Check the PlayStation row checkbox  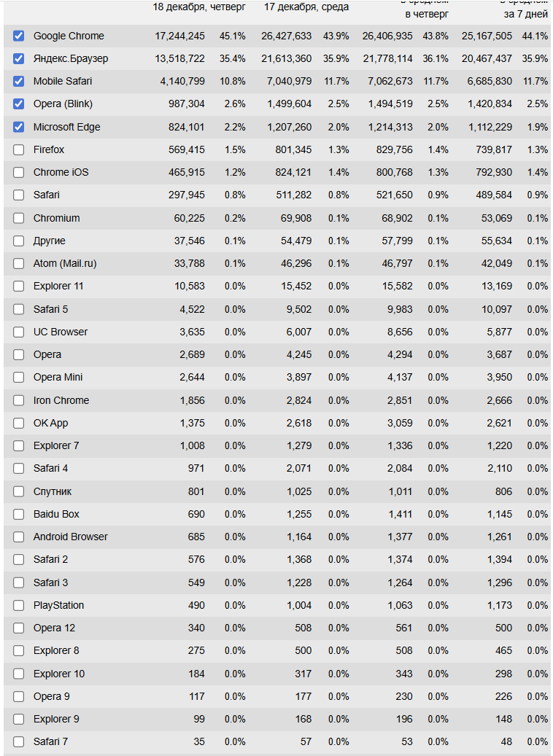tap(19, 605)
